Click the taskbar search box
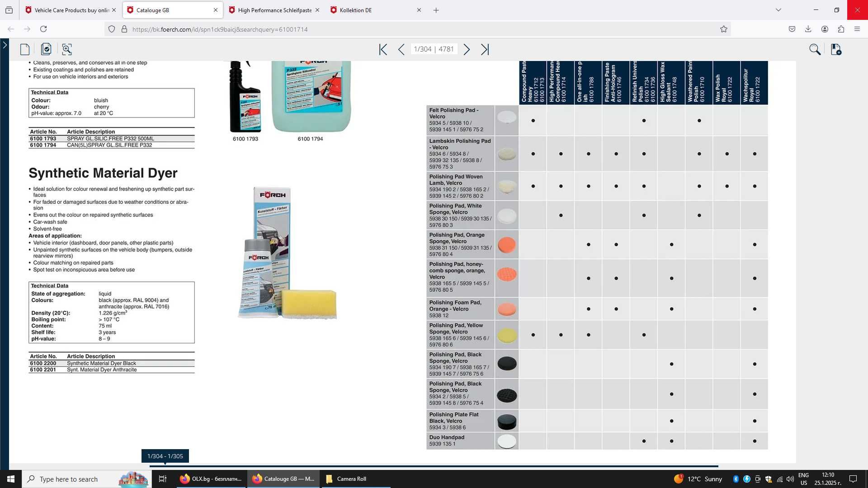The height and width of the screenshot is (488, 868). 86,479
